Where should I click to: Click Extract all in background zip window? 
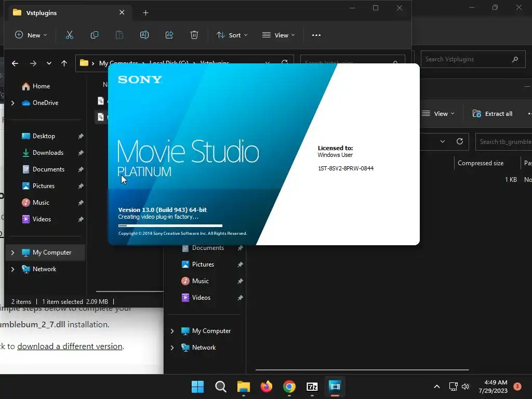coord(493,114)
